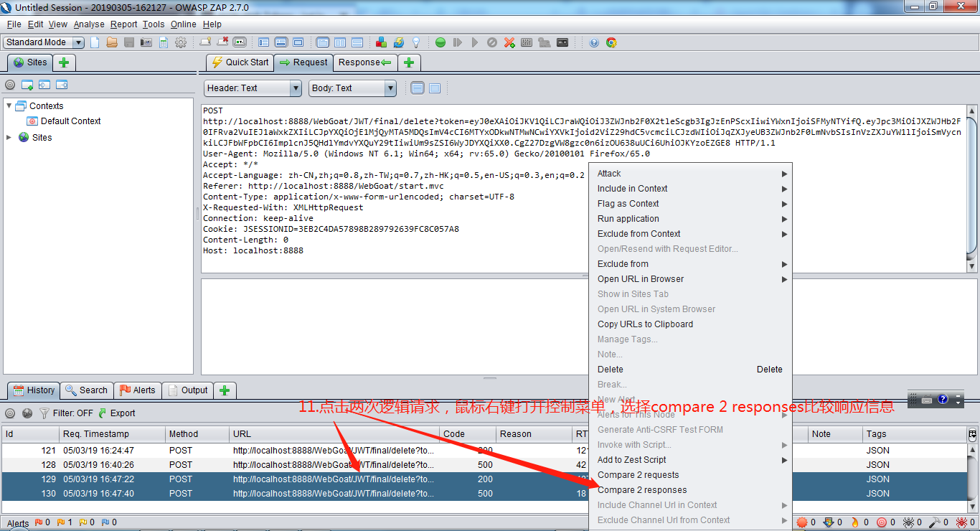The height and width of the screenshot is (531, 980).
Task: Open Options with the gear icon
Action: (x=181, y=42)
